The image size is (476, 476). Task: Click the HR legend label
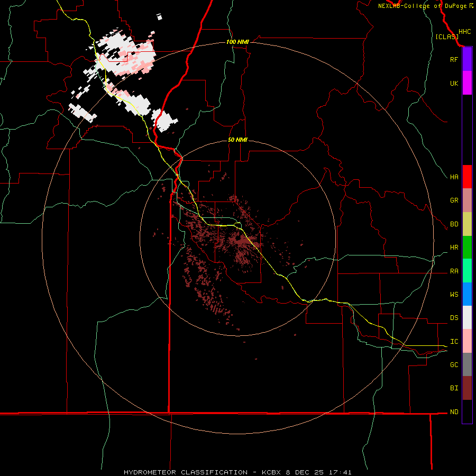pyautogui.click(x=454, y=248)
